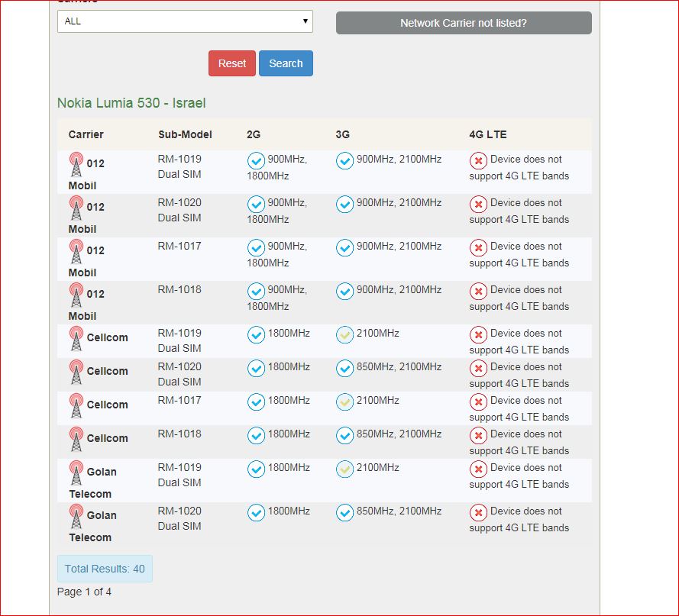Click the Carrier column header

[86, 134]
